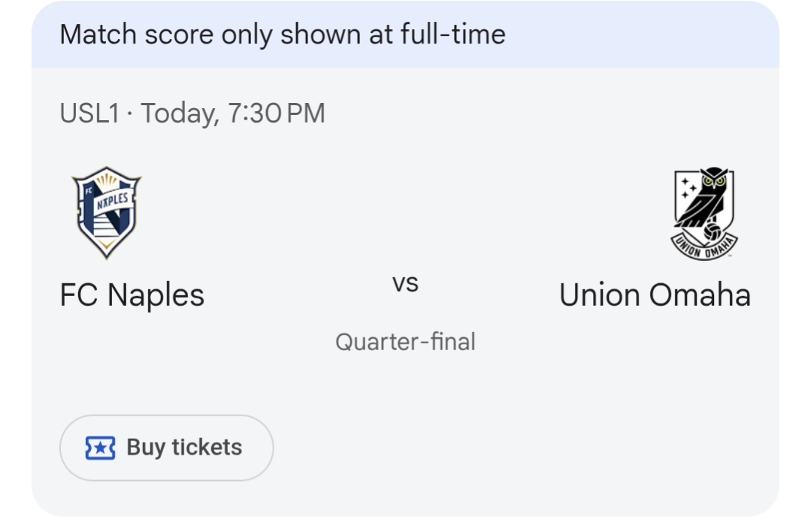Click the Match score only shown banner
Screen dimensions: 811x532
tap(282, 35)
